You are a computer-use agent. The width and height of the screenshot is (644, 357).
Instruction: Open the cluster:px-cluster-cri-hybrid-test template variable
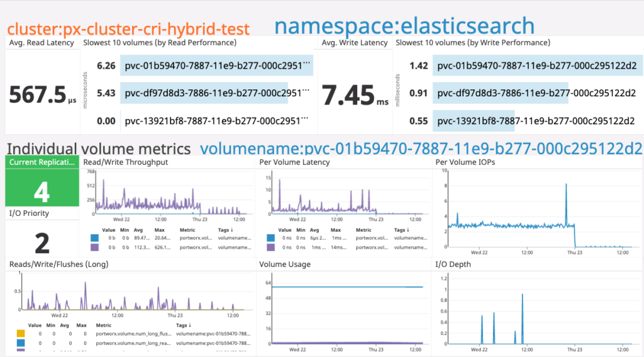(128, 28)
